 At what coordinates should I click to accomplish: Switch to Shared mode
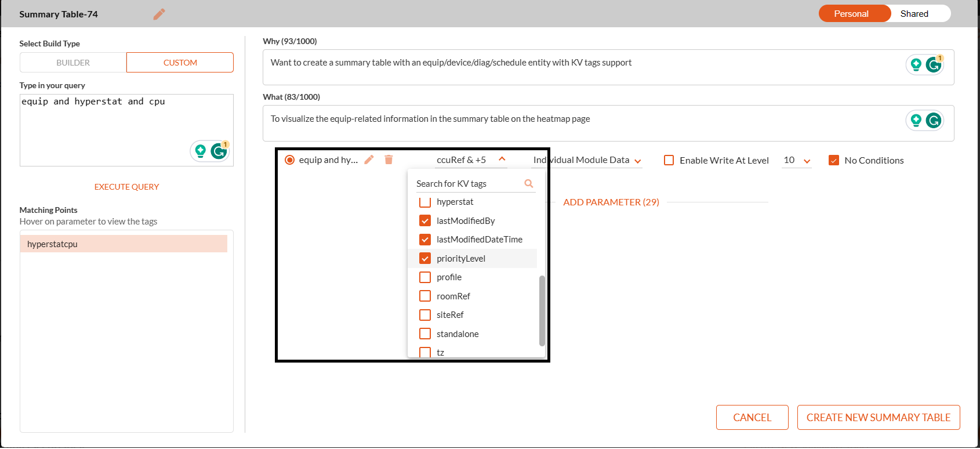914,14
